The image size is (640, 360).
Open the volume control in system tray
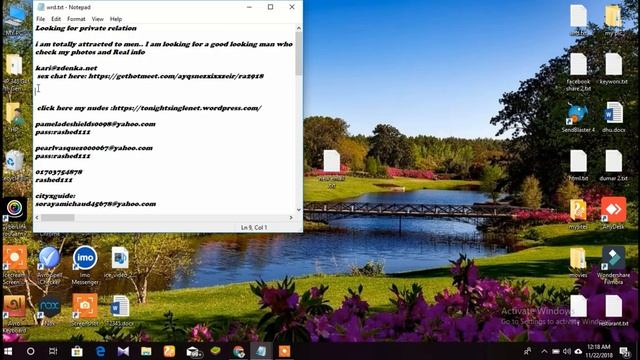point(567,351)
